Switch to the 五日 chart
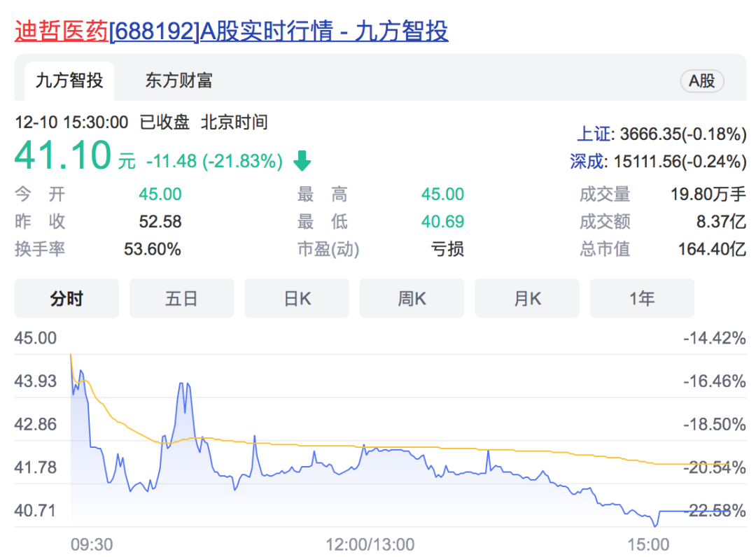Screen dimensions: 756x557 [181, 297]
